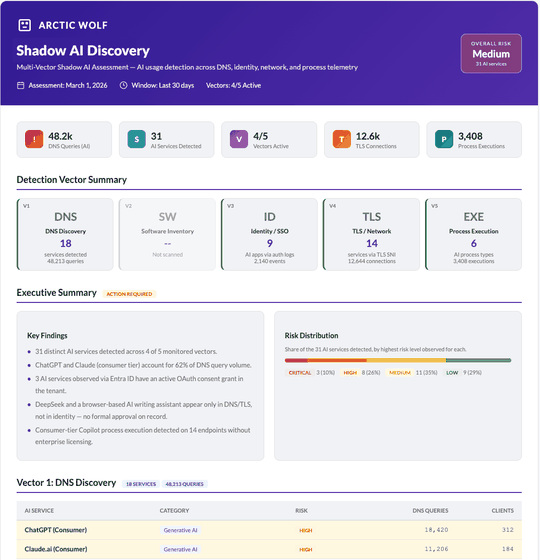This screenshot has height=560, width=540.
Task: Click the 18,420 DNS queries value
Action: [436, 530]
